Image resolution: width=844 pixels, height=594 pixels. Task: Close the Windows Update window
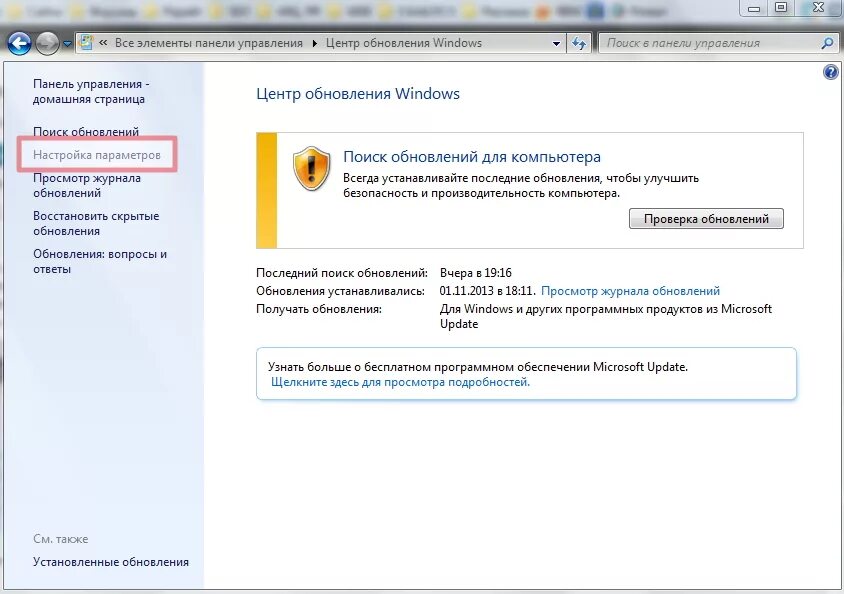[818, 8]
